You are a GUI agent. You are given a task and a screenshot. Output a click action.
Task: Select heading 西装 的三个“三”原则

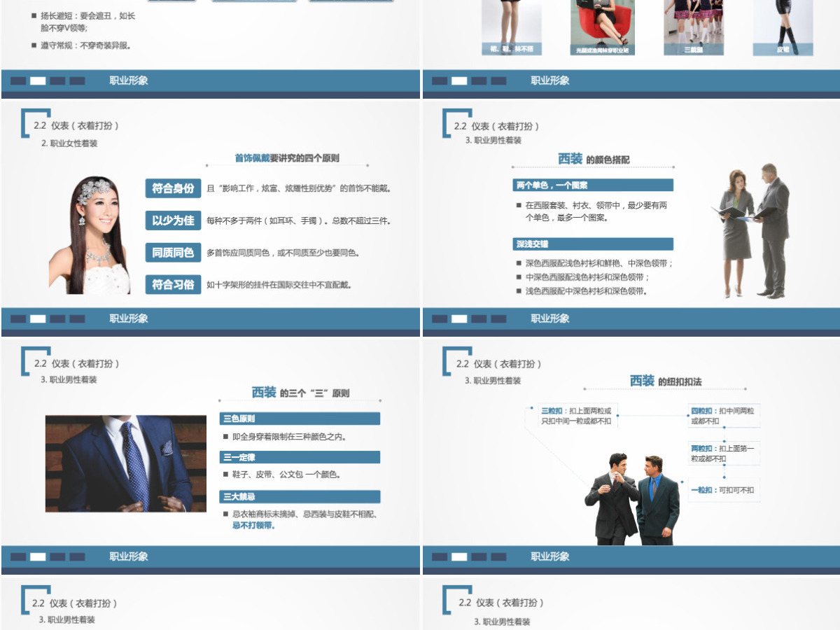(x=300, y=393)
